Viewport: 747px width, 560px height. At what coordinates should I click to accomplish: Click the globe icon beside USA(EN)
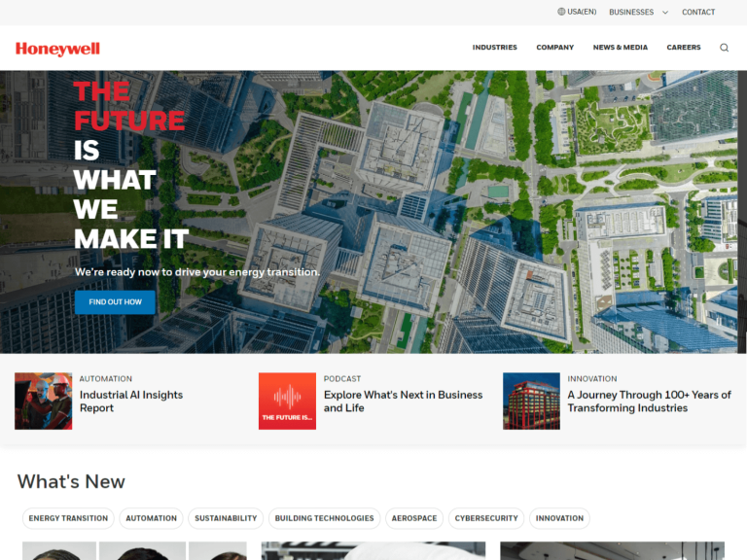click(x=561, y=12)
